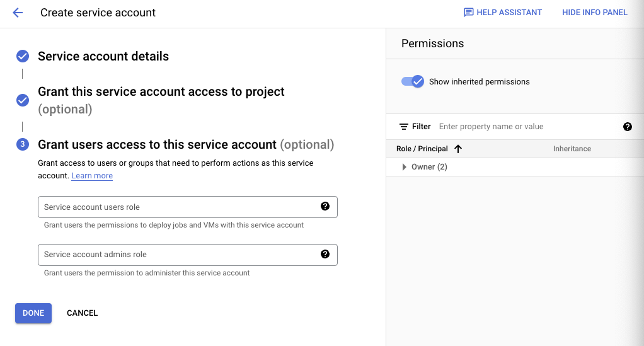The image size is (644, 346).
Task: Click the Service account details checkmark icon
Action: coord(23,56)
